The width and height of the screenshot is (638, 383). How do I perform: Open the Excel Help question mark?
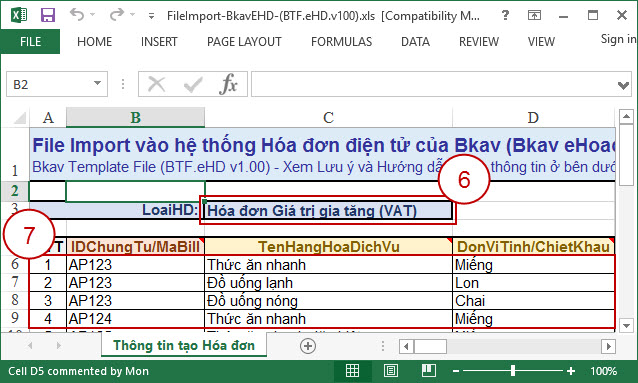click(505, 15)
